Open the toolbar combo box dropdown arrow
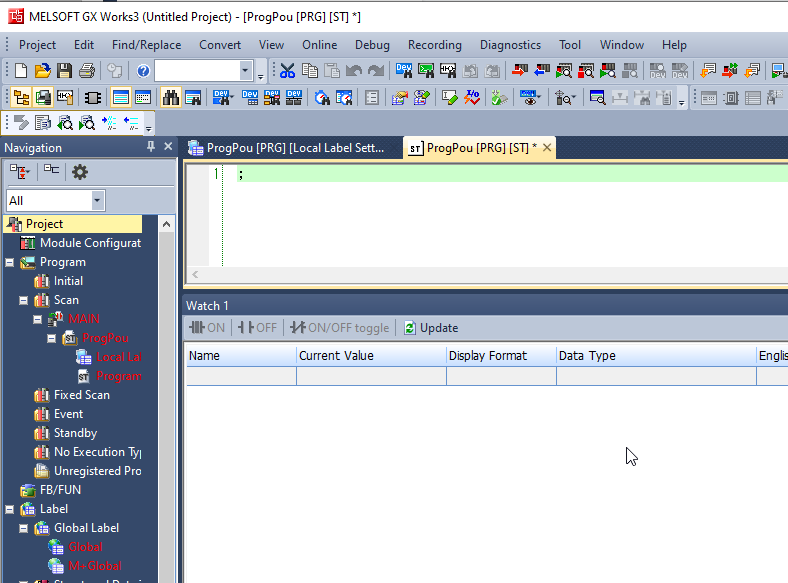 [x=245, y=71]
